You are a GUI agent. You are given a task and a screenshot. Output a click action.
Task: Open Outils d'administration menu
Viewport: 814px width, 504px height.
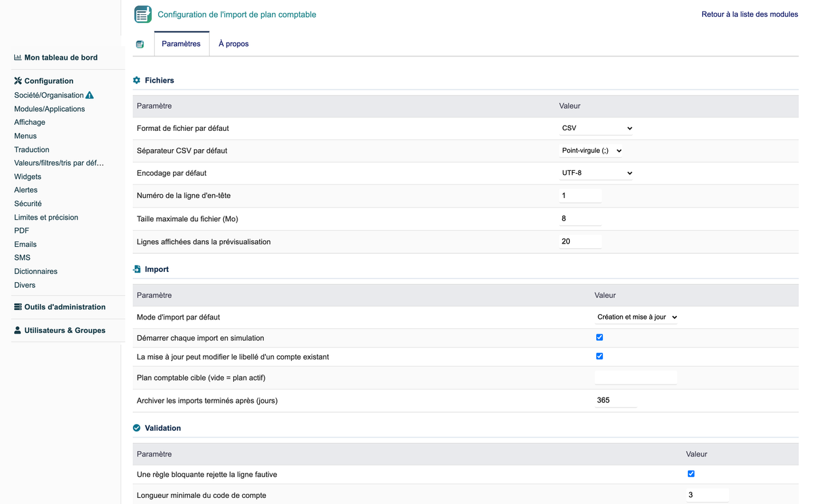point(65,307)
